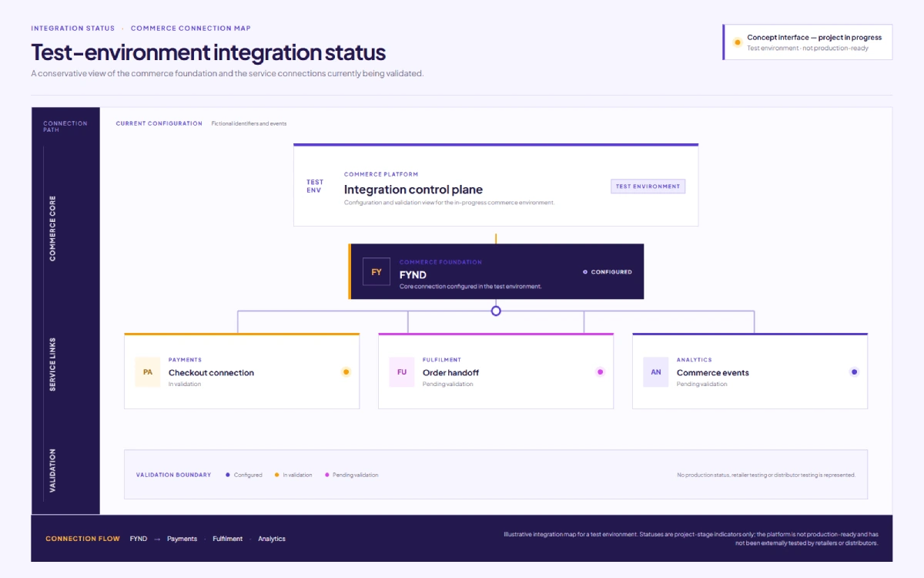924x578 pixels.
Task: Click the FY badge on the FYND card
Action: (377, 272)
